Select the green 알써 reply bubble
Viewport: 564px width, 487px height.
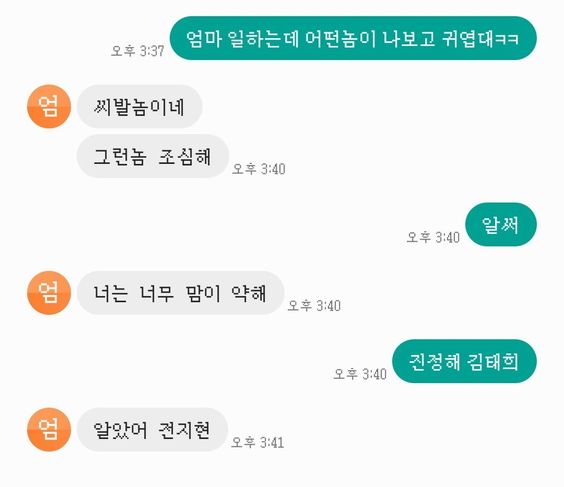(501, 224)
